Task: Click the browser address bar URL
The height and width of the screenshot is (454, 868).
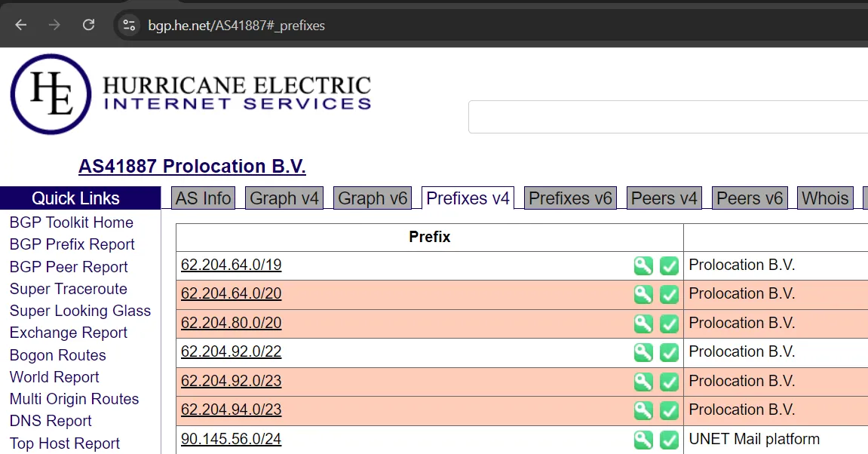Action: pos(236,26)
